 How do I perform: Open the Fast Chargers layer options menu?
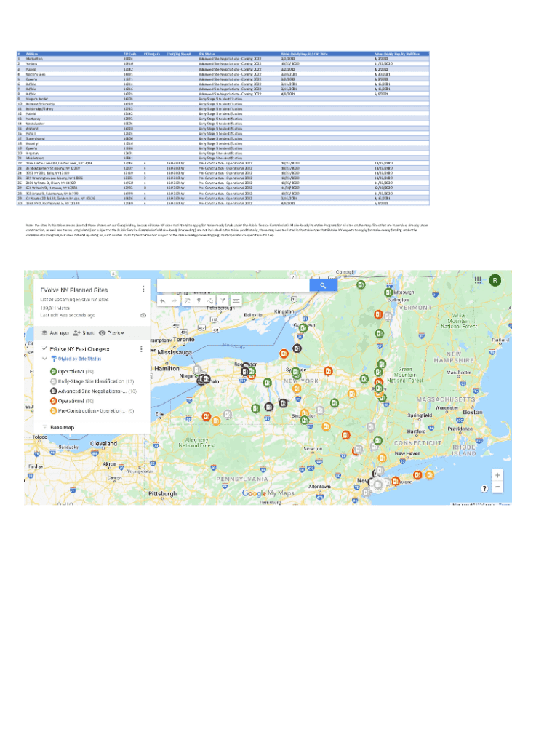[x=140, y=349]
